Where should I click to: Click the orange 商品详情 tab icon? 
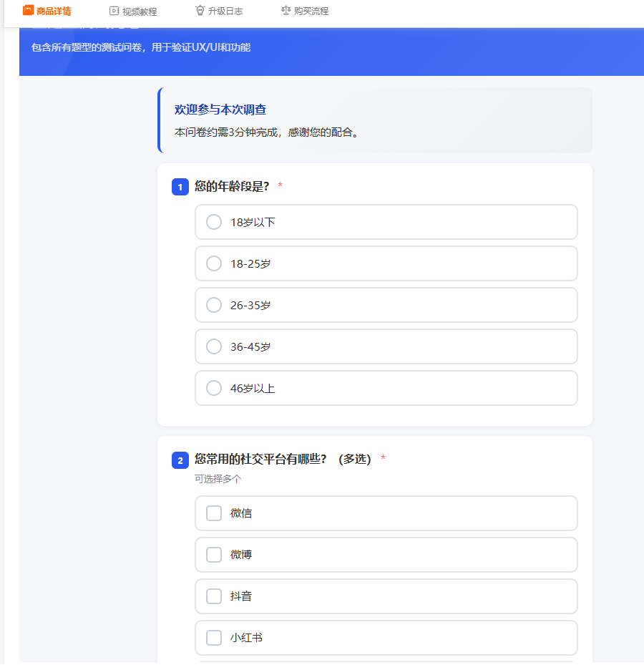[x=29, y=11]
